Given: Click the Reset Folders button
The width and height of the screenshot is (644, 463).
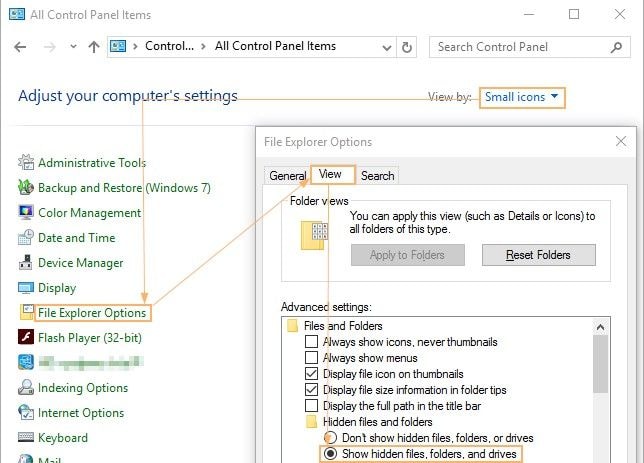Looking at the screenshot, I should coord(538,255).
